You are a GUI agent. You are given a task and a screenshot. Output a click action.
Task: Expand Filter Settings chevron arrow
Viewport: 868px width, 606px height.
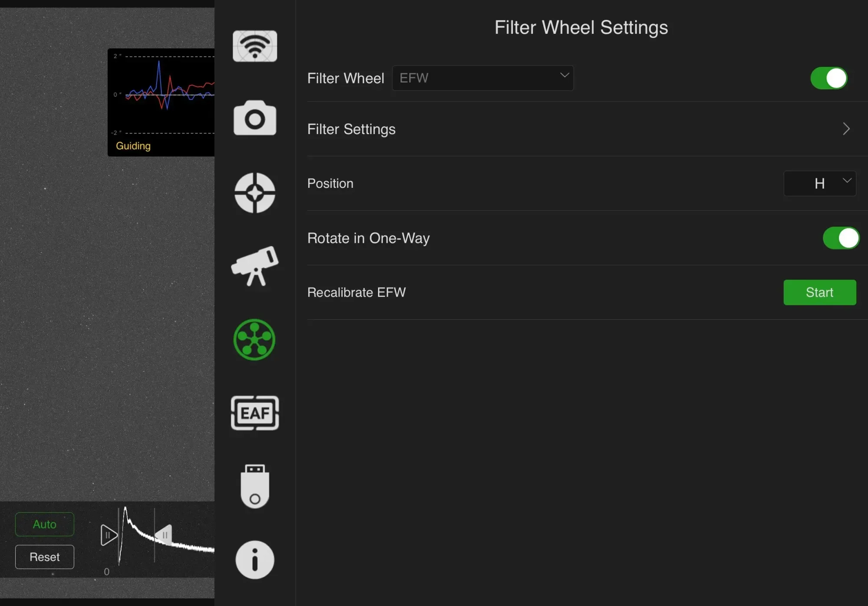(x=846, y=129)
